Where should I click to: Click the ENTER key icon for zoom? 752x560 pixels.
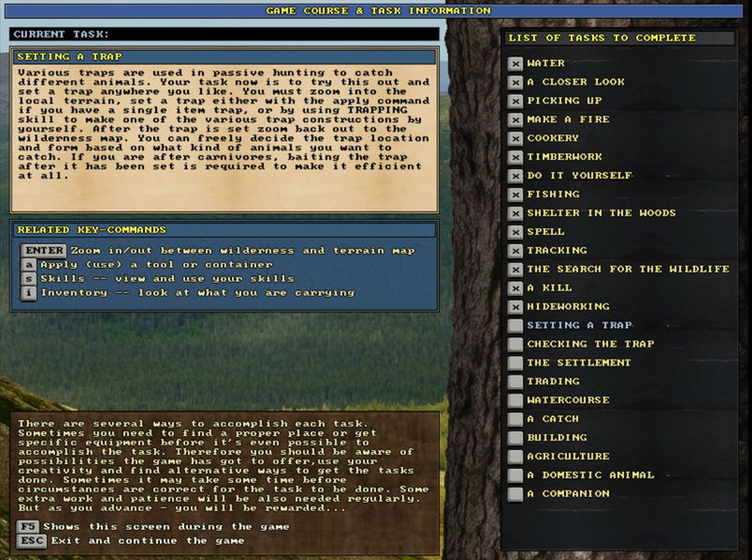(x=43, y=251)
